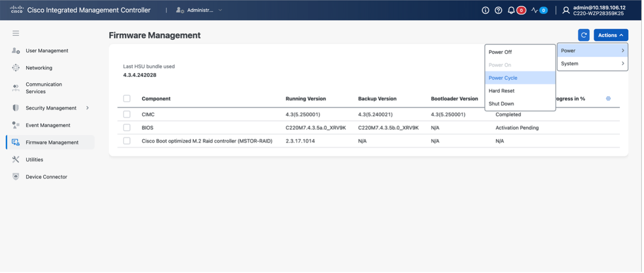Click the activity pulse icon in header
Screen dimensions: 644x273
tap(535, 10)
